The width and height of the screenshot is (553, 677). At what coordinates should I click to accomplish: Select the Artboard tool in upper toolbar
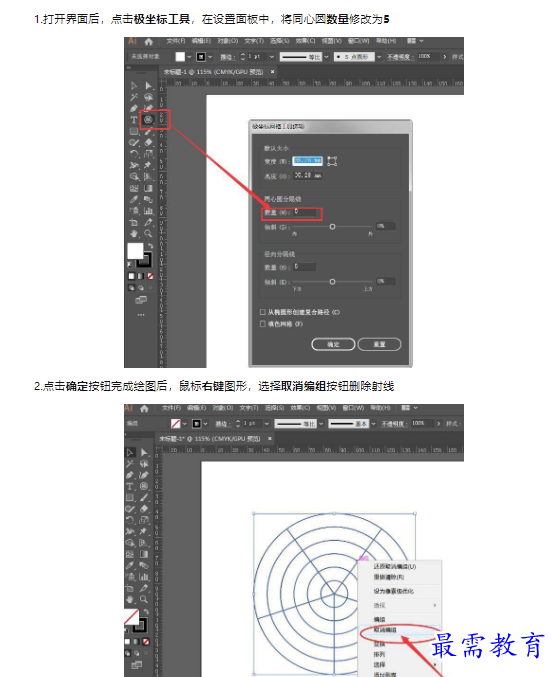point(134,222)
